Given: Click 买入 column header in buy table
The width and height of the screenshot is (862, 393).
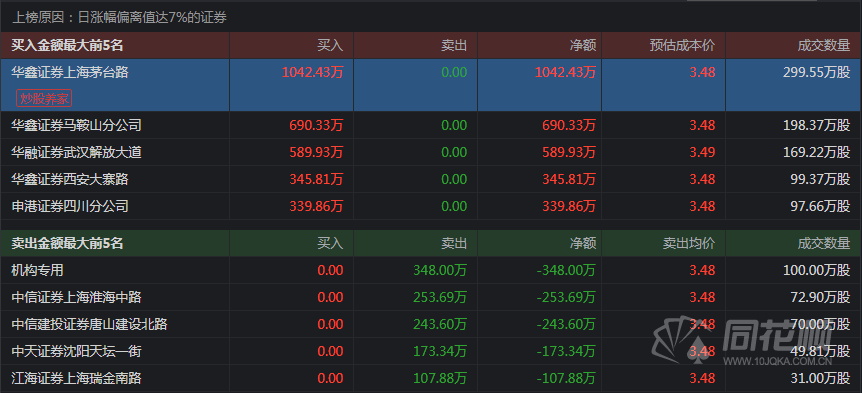Looking at the screenshot, I should (x=330, y=46).
